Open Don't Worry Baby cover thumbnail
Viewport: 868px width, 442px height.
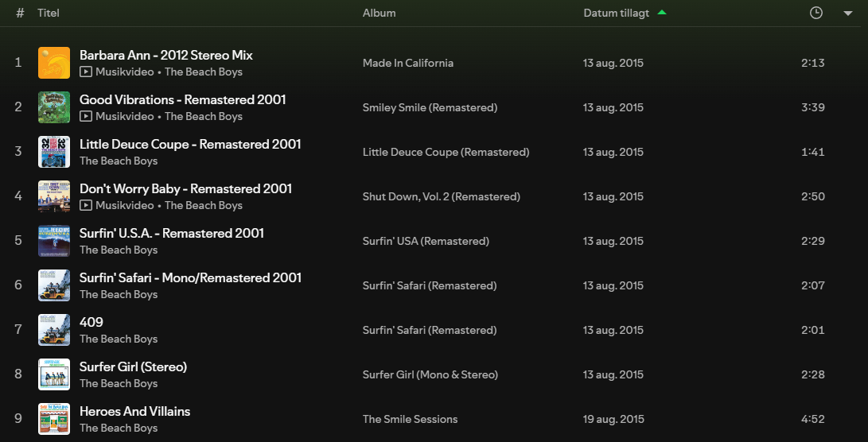click(53, 196)
